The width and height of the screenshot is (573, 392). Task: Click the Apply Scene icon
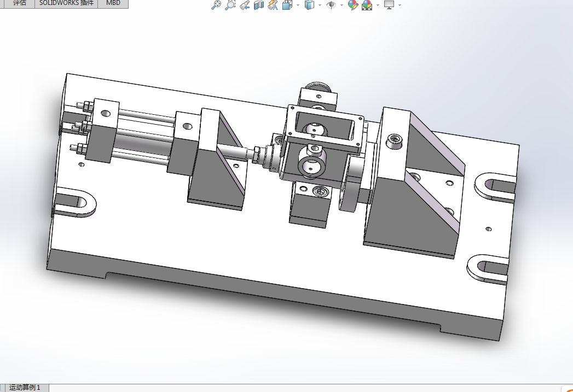pyautogui.click(x=367, y=5)
